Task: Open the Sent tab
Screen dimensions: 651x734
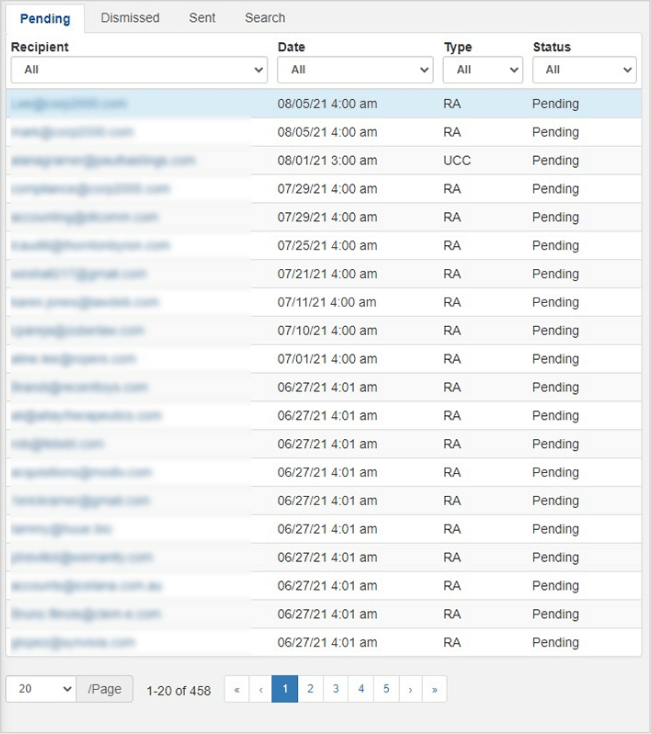Action: point(202,18)
